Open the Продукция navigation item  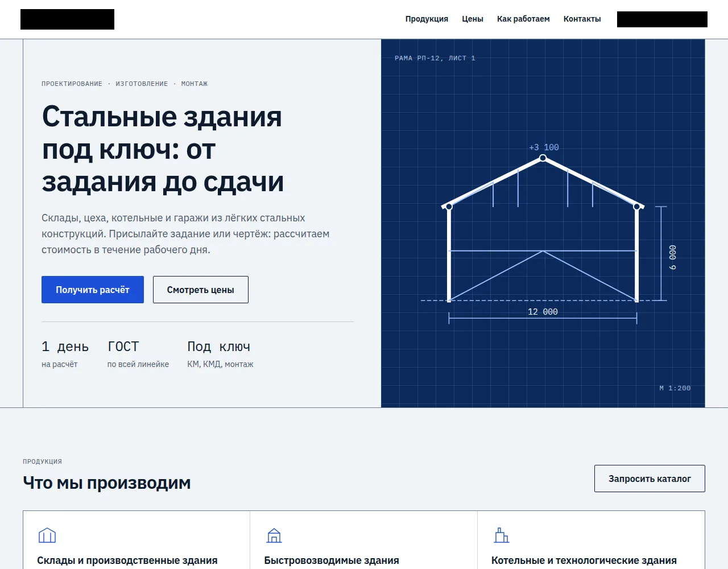point(427,19)
